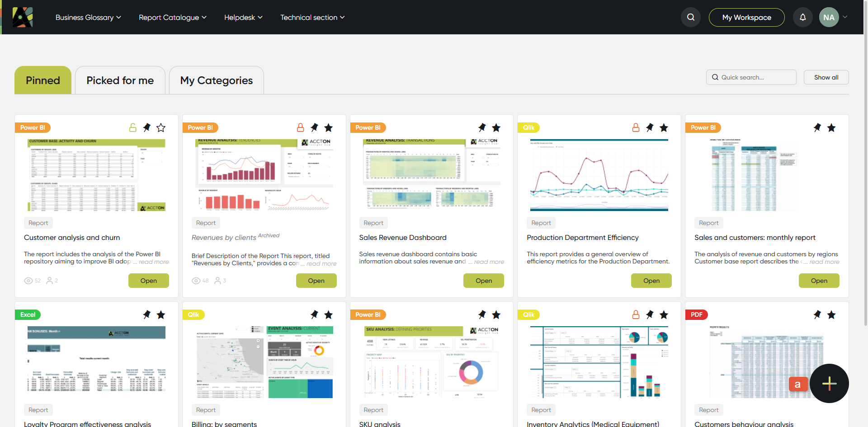Open the Production Department Efficiency report

click(651, 281)
